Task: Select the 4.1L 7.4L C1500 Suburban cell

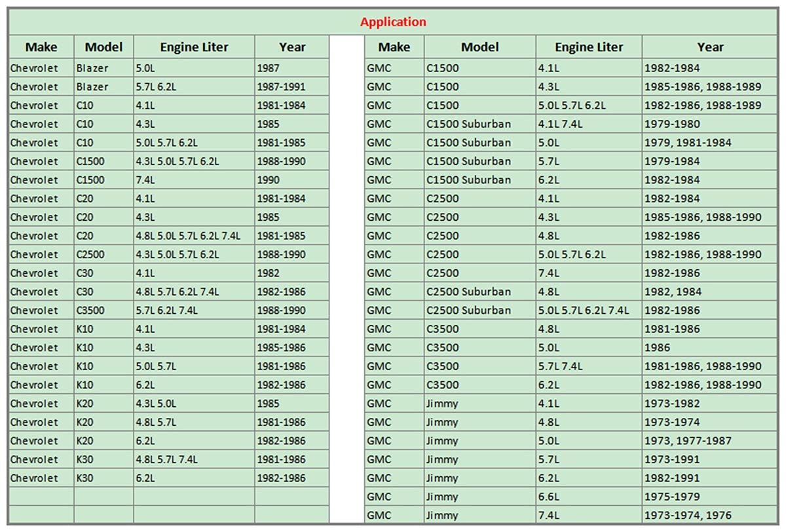Action: click(588, 124)
